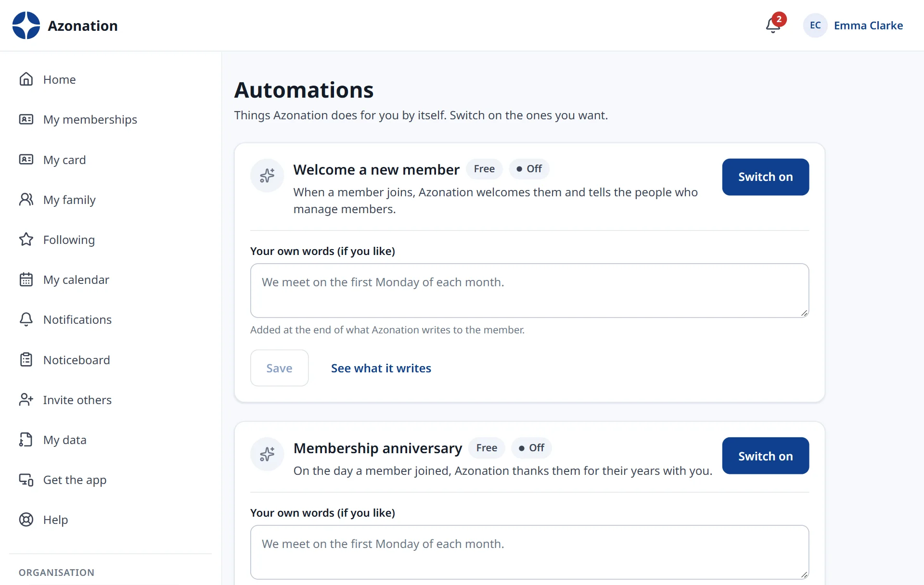Open My data from the sidebar
924x585 pixels.
coord(111,440)
